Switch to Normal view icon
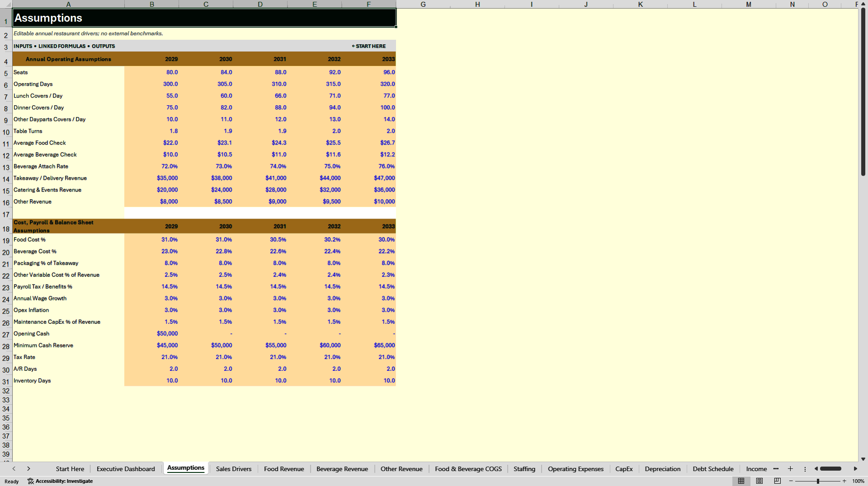The width and height of the screenshot is (868, 486). coord(741,481)
